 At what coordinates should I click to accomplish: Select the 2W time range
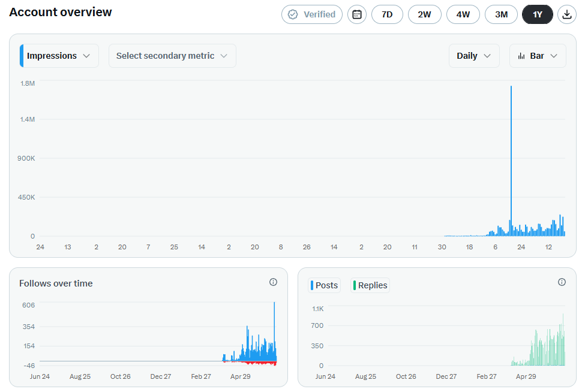point(425,14)
